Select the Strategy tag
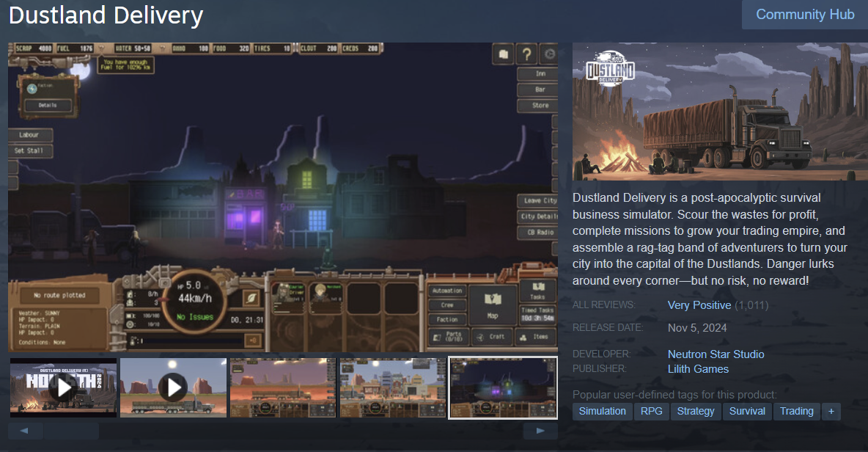Screen dimensions: 868x452 pyautogui.click(x=696, y=411)
